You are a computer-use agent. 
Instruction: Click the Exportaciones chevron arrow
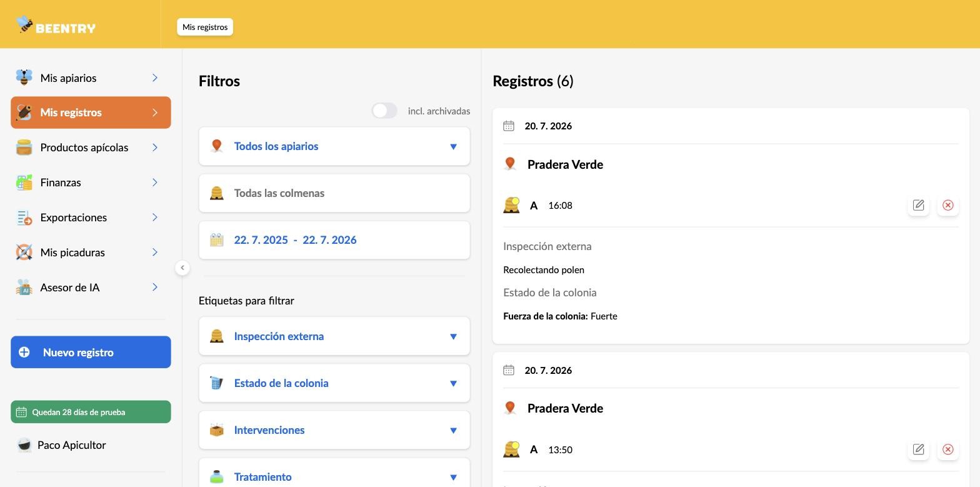click(x=154, y=218)
